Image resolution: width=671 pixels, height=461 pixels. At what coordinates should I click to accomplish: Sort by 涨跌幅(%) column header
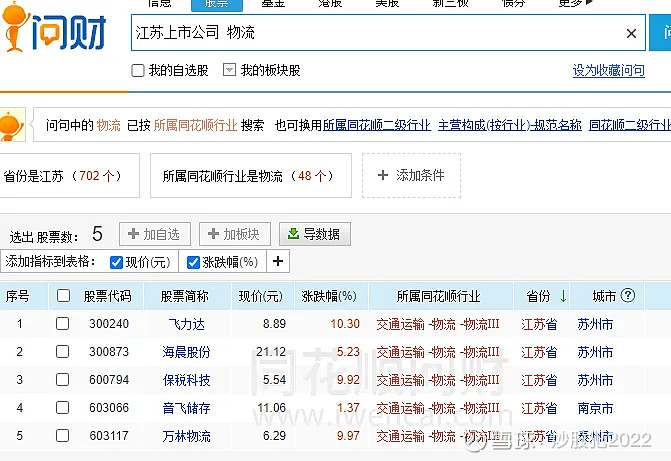click(329, 296)
